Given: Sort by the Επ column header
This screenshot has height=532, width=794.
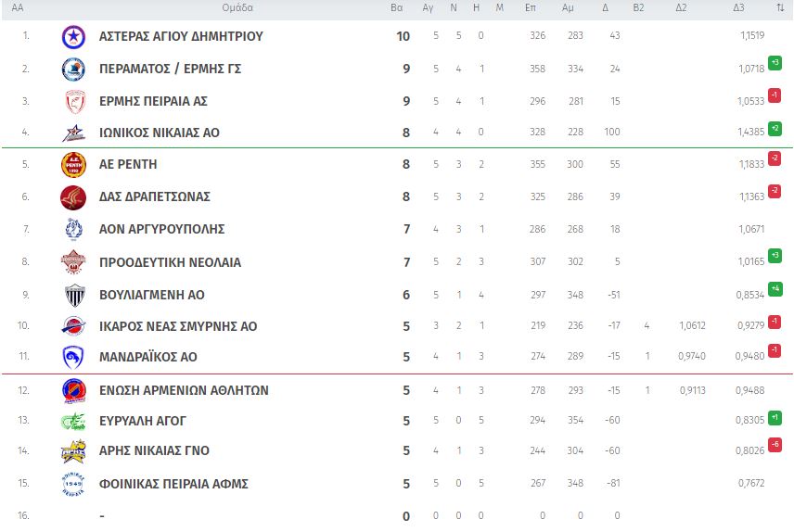Looking at the screenshot, I should [x=531, y=7].
